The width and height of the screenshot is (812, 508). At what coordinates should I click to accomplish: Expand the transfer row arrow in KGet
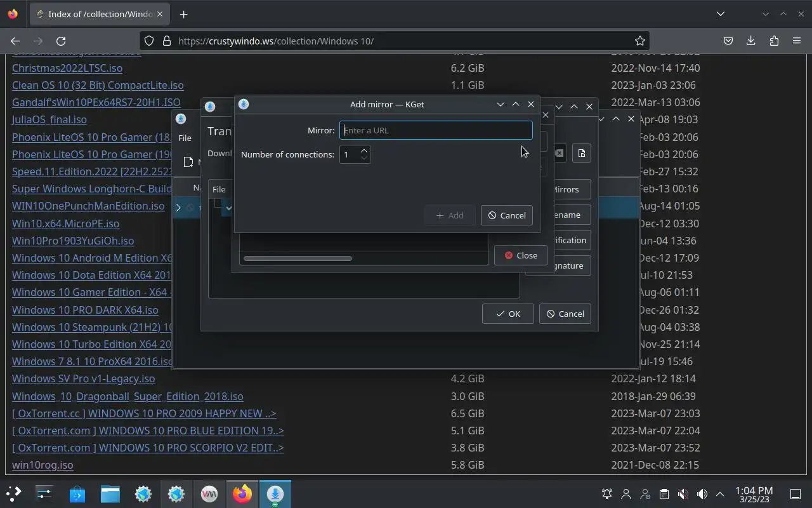click(x=178, y=208)
